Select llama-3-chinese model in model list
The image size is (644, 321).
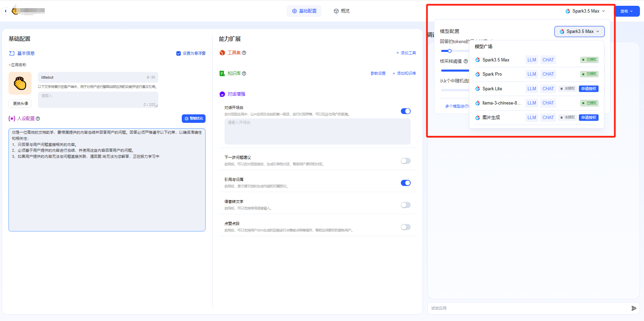pyautogui.click(x=501, y=103)
